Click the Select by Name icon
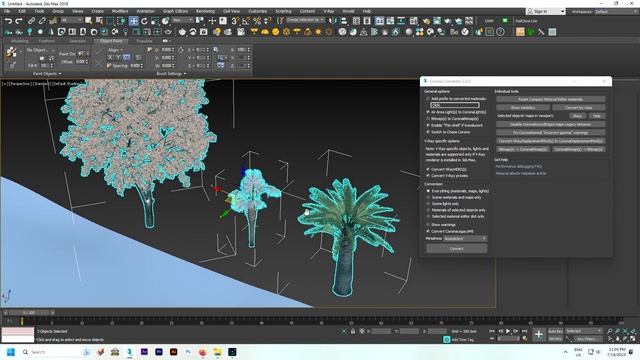 coord(99,20)
